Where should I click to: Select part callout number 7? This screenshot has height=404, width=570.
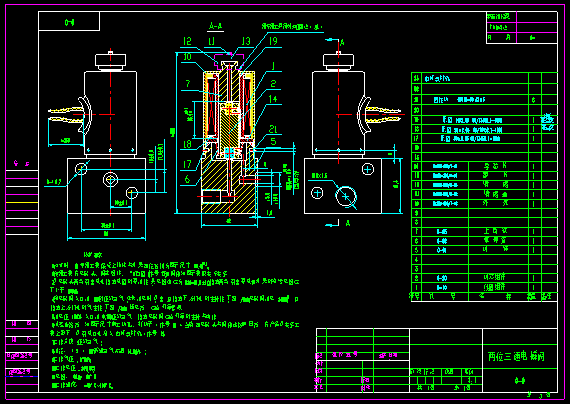188,83
